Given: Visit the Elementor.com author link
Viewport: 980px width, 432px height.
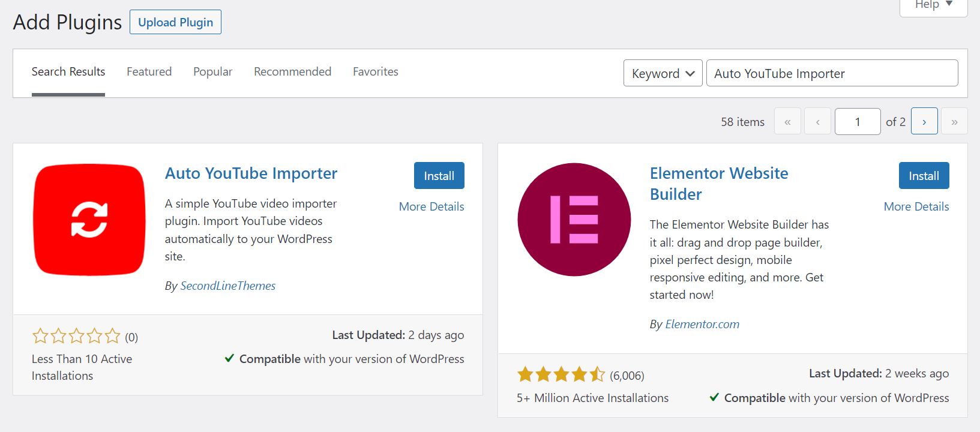Looking at the screenshot, I should click(x=702, y=324).
